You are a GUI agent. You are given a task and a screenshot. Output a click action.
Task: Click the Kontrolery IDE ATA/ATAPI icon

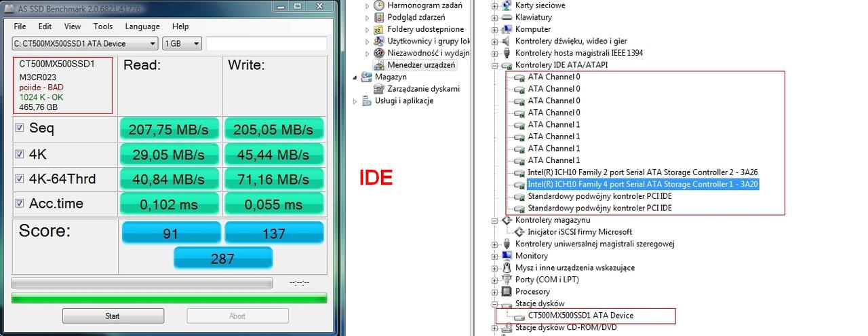[x=507, y=65]
